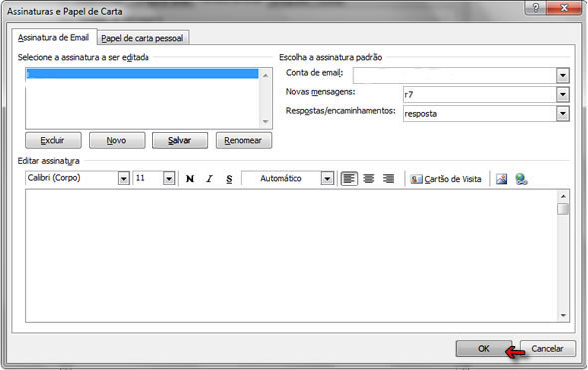Align signature text right
Image resolution: width=588 pixels, height=370 pixels.
pyautogui.click(x=388, y=179)
